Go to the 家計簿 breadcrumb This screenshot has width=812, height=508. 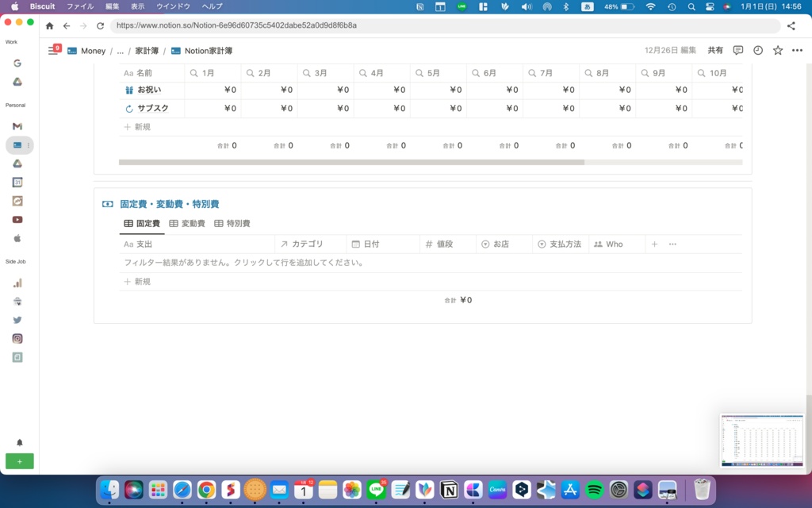tap(147, 51)
